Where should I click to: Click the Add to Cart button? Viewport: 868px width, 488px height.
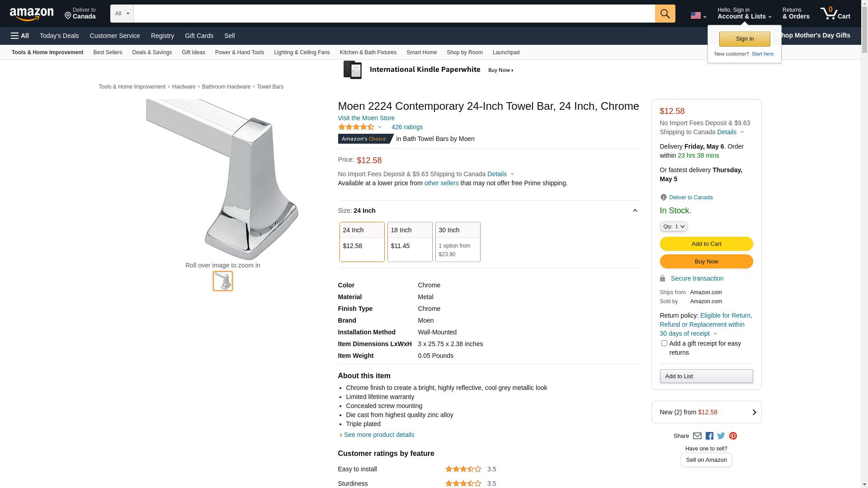coord(706,244)
